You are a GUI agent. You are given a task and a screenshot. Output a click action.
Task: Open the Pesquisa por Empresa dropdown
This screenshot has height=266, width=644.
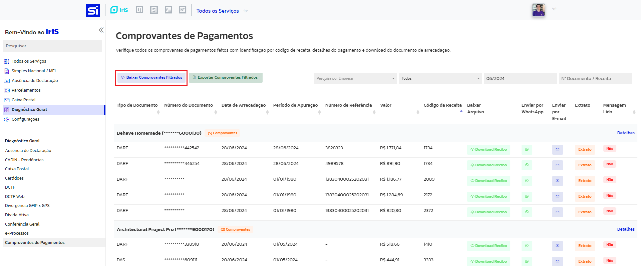pos(355,79)
